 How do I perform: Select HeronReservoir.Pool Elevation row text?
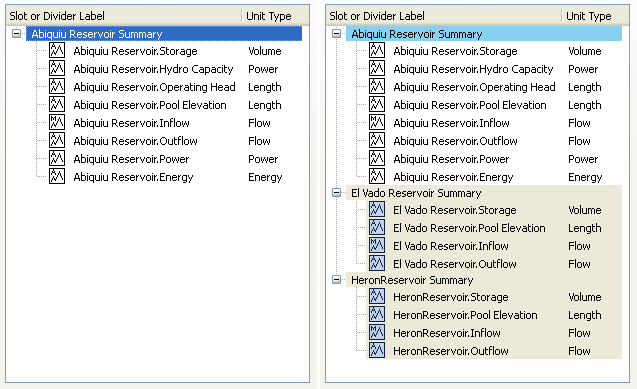[x=465, y=315]
